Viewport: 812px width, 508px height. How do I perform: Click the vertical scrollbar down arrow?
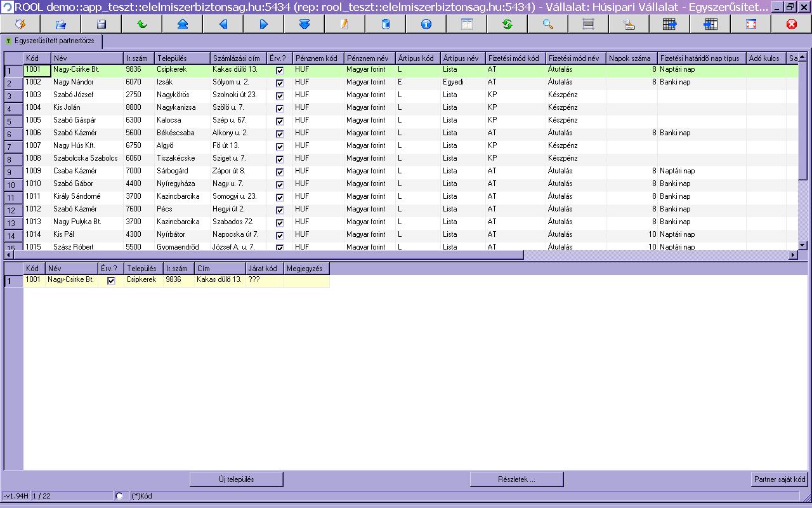[802, 244]
